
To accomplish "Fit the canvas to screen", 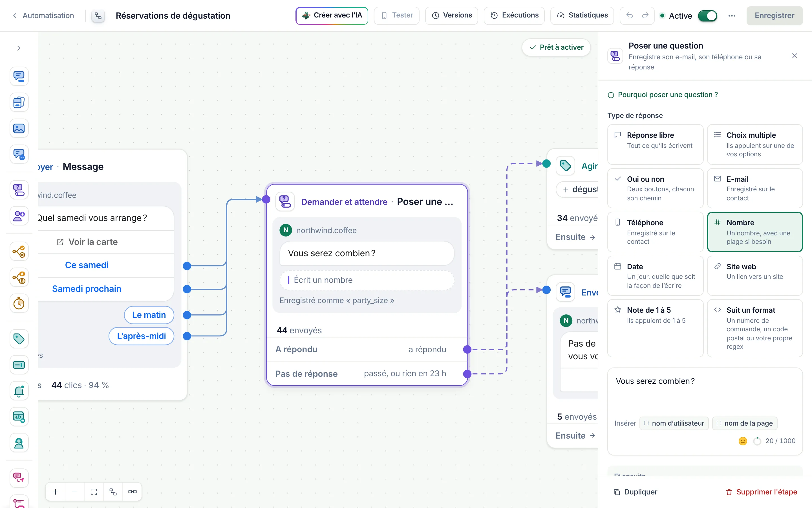I will tap(94, 492).
